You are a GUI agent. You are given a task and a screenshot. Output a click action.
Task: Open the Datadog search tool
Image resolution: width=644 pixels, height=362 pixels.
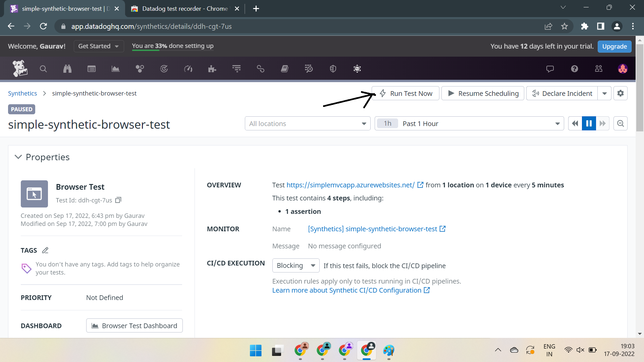point(43,69)
